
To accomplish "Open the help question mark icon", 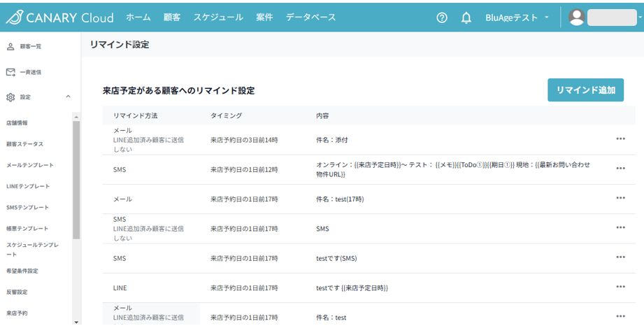I will click(442, 17).
